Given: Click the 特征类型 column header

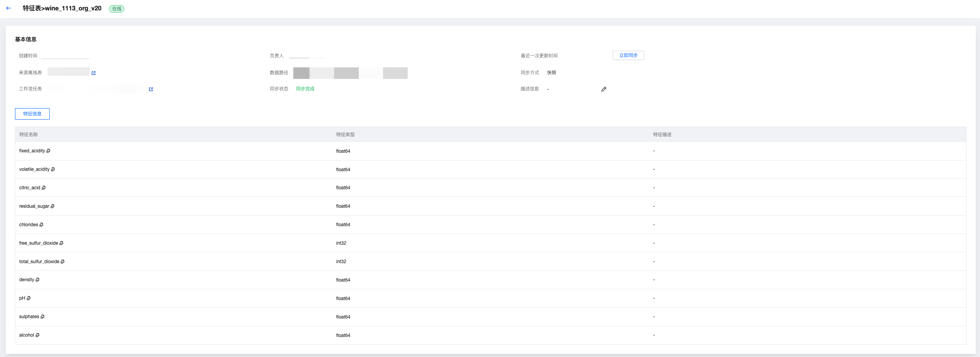Looking at the screenshot, I should click(345, 135).
